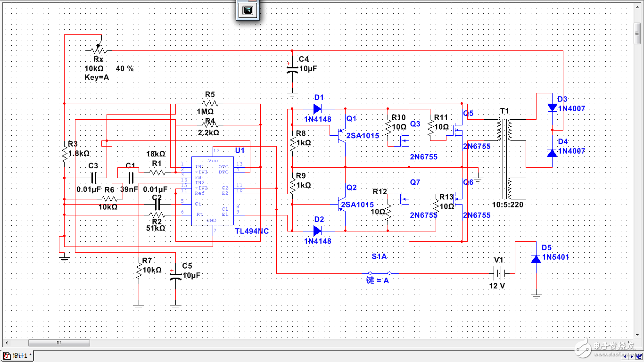Click the 'TL494NC' label
This screenshot has width=644, height=362.
[252, 231]
